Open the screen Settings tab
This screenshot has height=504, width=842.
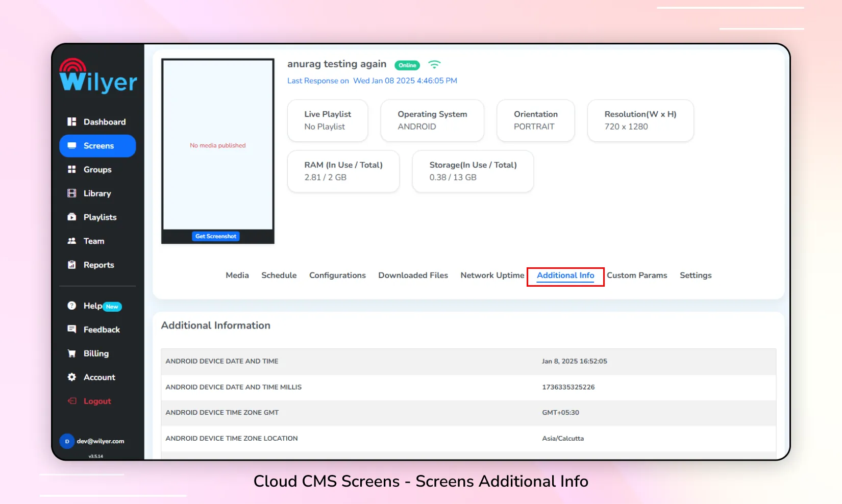click(x=696, y=275)
